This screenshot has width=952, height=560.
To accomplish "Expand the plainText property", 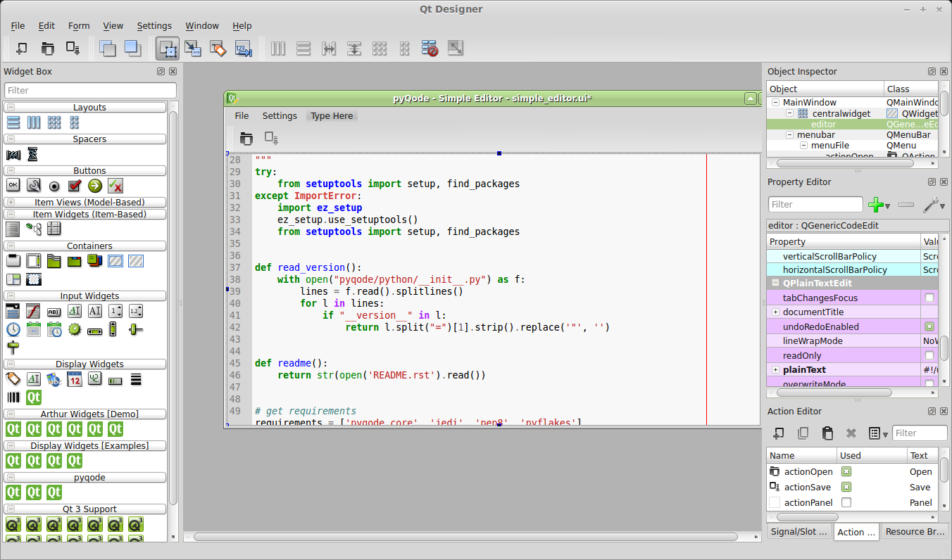I will point(775,370).
